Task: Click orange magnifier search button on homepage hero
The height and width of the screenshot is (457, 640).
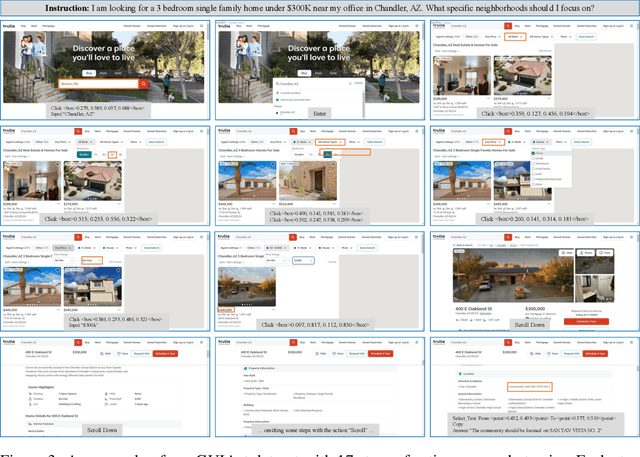Action: [141, 84]
